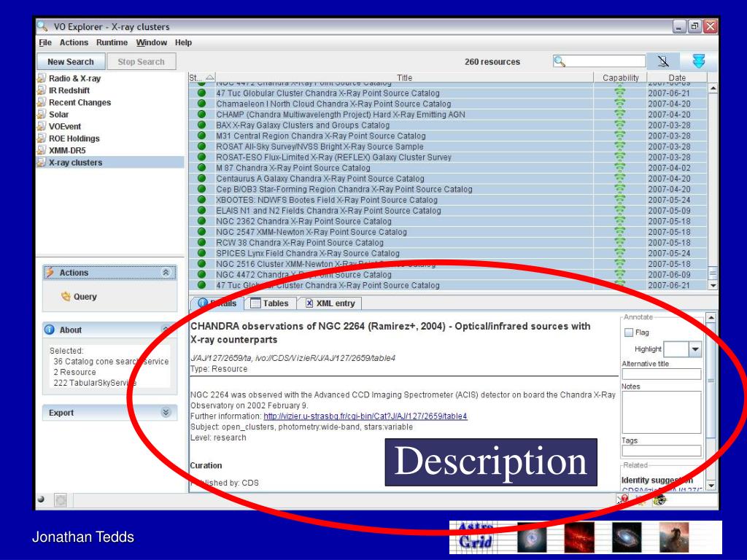Click the green status dot in the ROSAT-ESO REFLEX row
This screenshot has height=560, width=747.
[x=201, y=157]
